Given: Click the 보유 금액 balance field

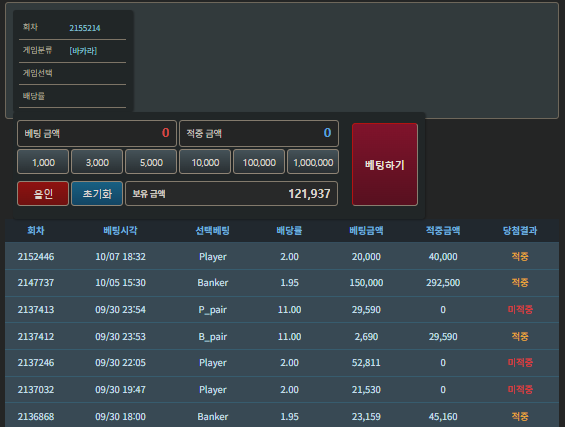Looking at the screenshot, I should click(232, 194).
